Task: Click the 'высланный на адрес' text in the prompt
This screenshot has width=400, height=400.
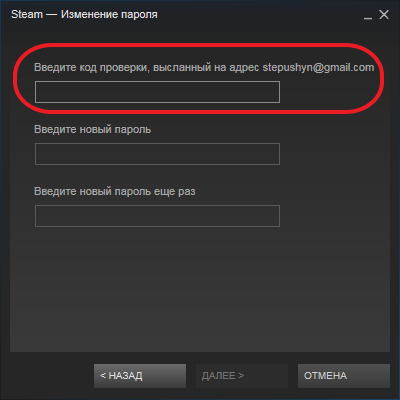Action: pos(206,68)
